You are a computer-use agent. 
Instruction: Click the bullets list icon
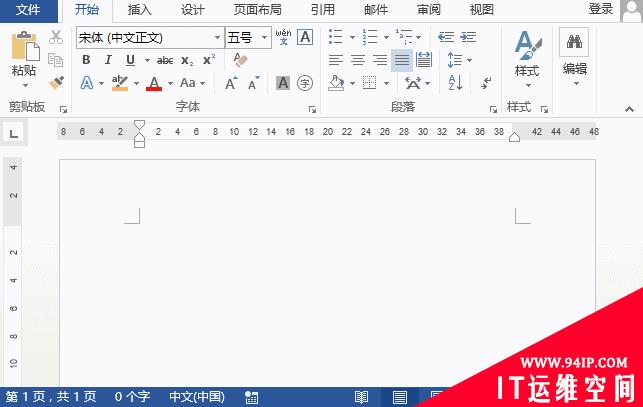pos(335,37)
